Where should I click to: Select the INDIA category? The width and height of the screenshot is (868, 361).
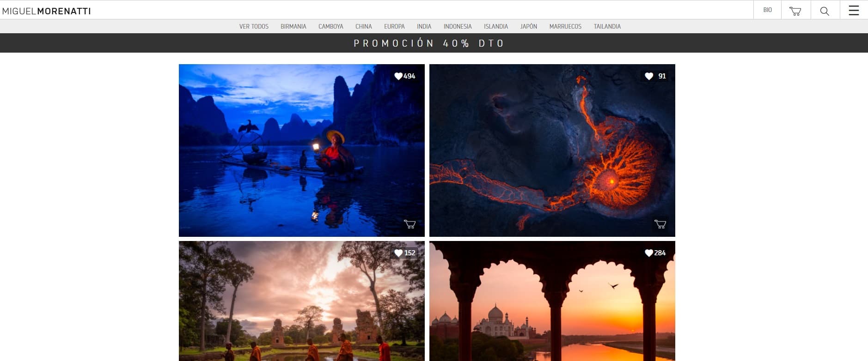[x=424, y=26]
